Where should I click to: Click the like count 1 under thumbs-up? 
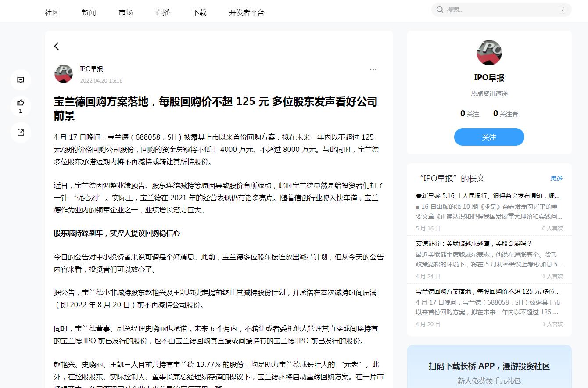pyautogui.click(x=20, y=111)
